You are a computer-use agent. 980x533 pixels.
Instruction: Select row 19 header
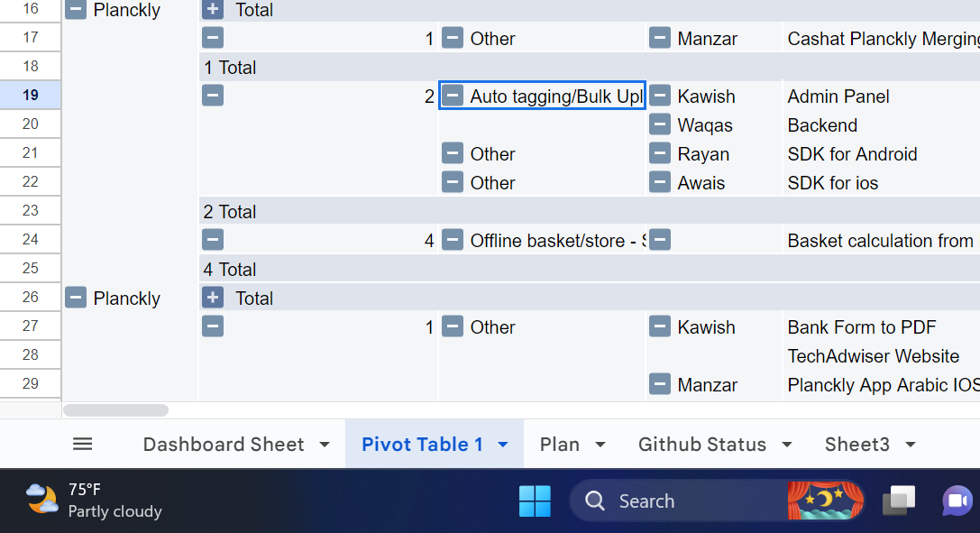click(x=30, y=95)
